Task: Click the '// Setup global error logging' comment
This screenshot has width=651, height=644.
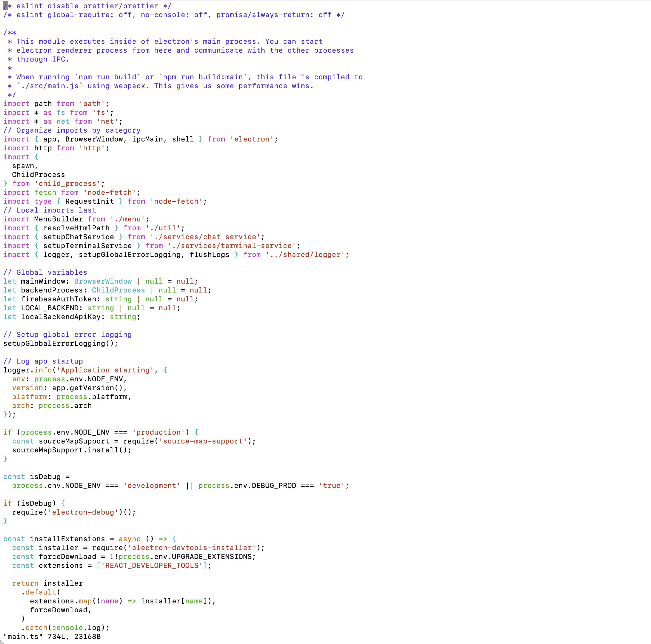Action: point(67,334)
